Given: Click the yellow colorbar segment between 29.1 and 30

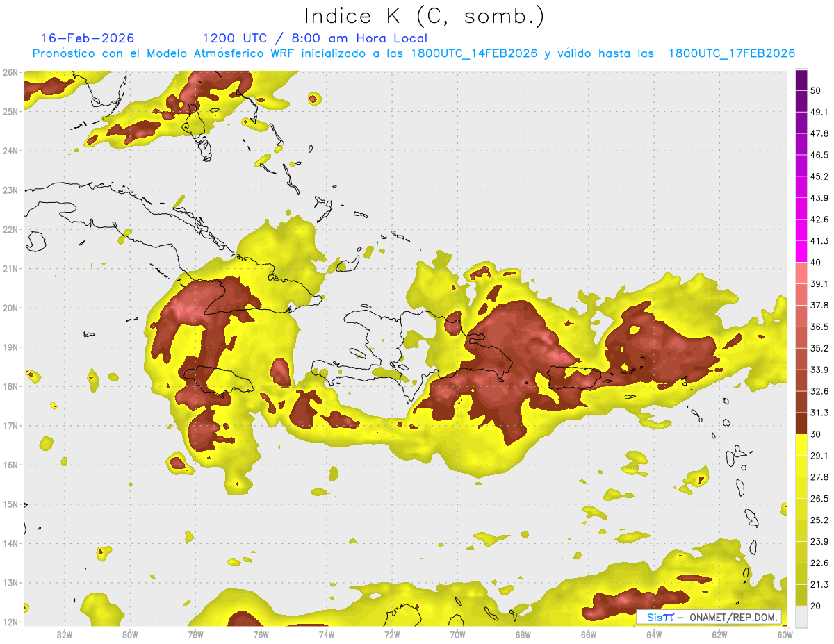Looking at the screenshot, I should point(801,445).
